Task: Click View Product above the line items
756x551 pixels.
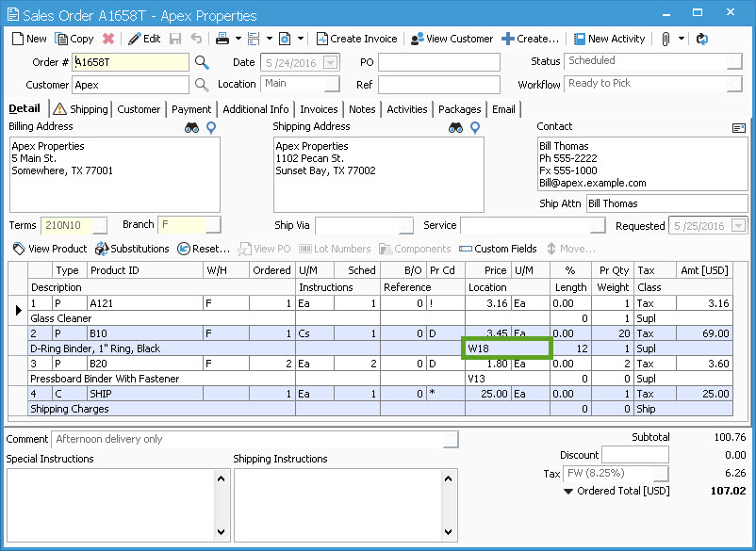Action: (x=50, y=249)
